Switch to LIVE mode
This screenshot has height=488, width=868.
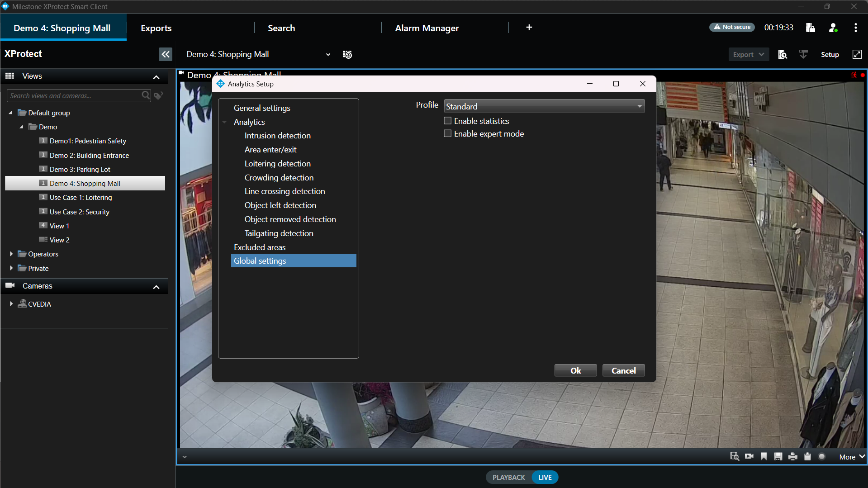[545, 477]
